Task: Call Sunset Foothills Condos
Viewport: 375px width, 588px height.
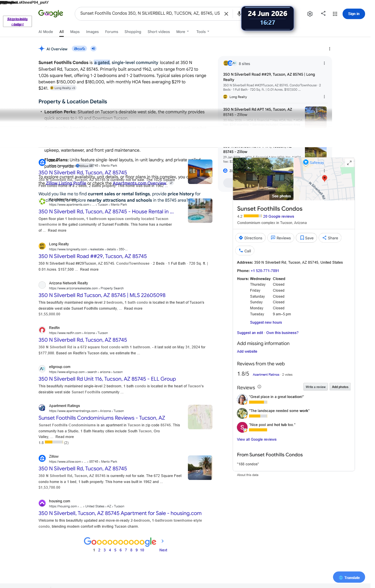Action: click(245, 251)
